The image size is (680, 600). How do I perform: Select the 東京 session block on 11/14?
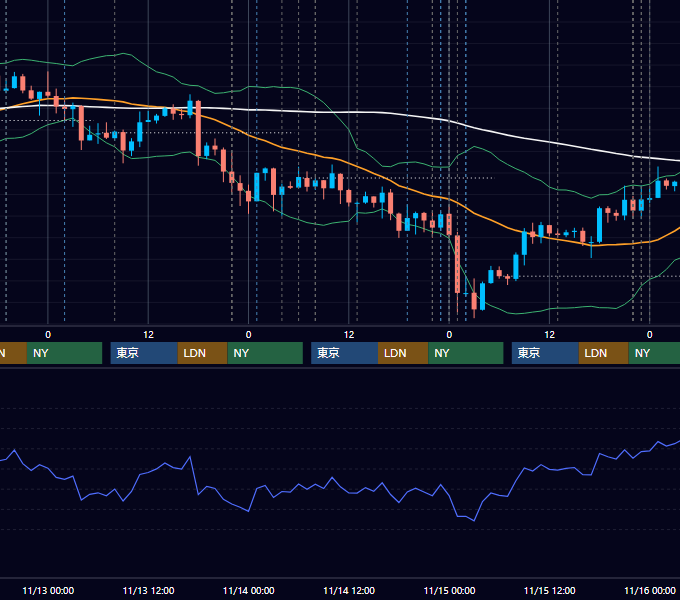tap(344, 353)
